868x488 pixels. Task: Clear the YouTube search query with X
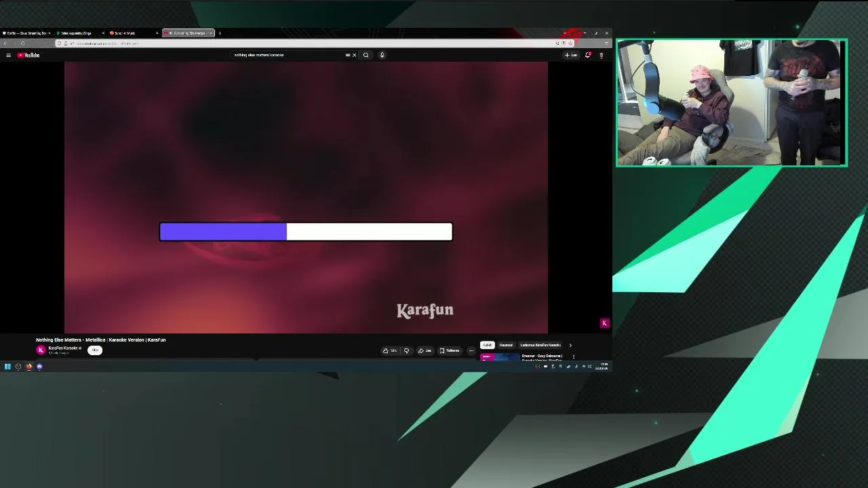(x=354, y=55)
